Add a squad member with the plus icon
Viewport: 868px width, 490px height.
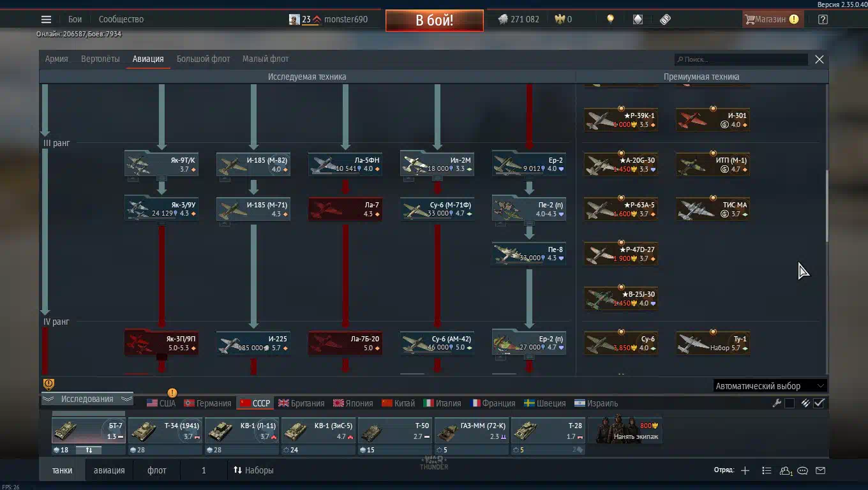tap(745, 470)
